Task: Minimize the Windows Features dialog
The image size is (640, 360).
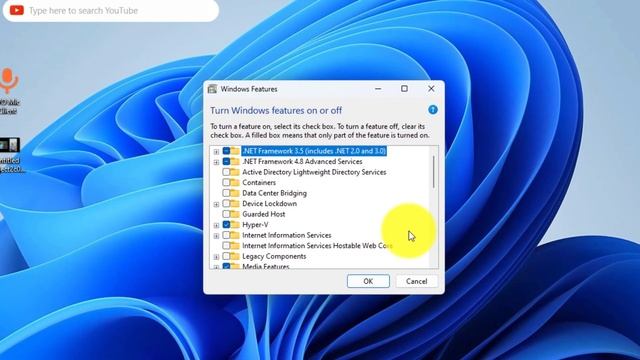Action: coord(378,89)
